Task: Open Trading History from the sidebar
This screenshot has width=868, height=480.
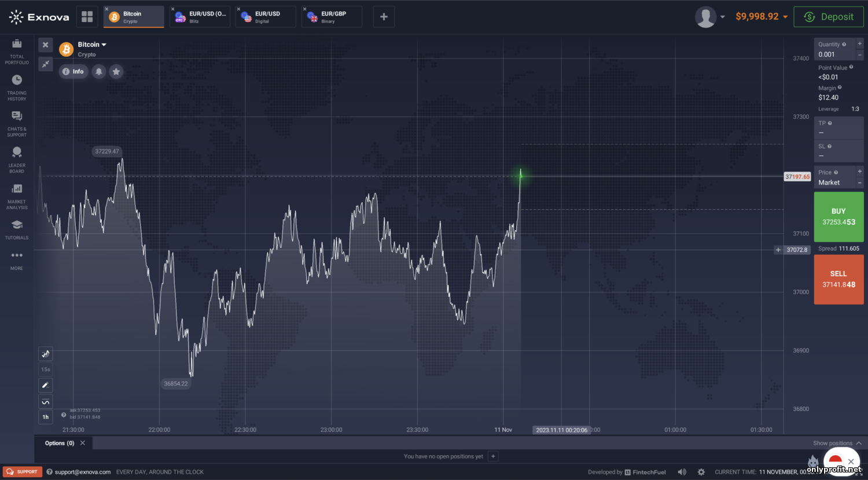Action: click(x=17, y=87)
